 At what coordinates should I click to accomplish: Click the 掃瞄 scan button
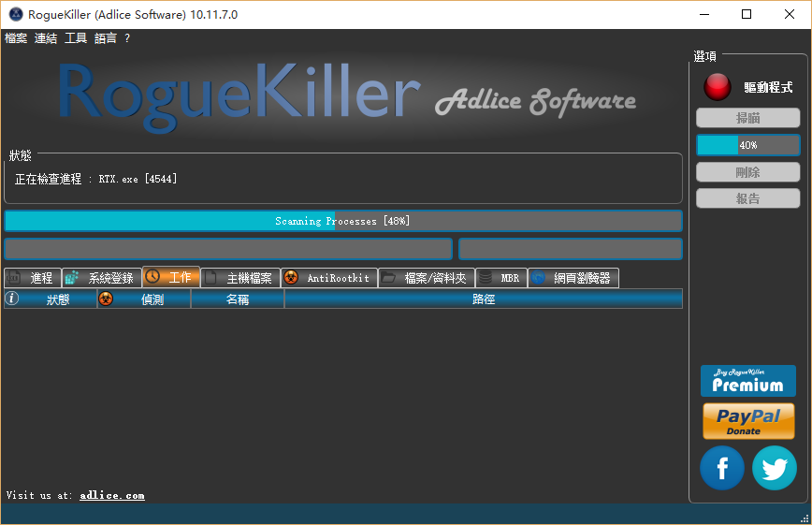[x=747, y=118]
